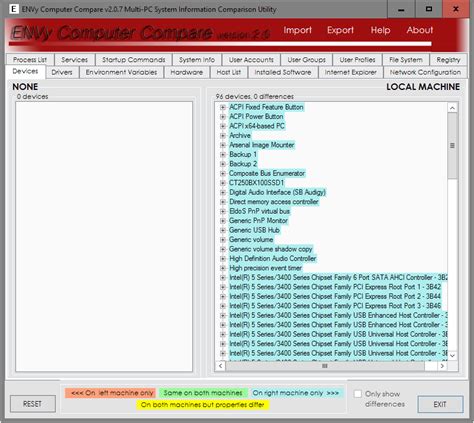Expand the Backup 2 node
This screenshot has width=474, height=423.
[x=223, y=164]
